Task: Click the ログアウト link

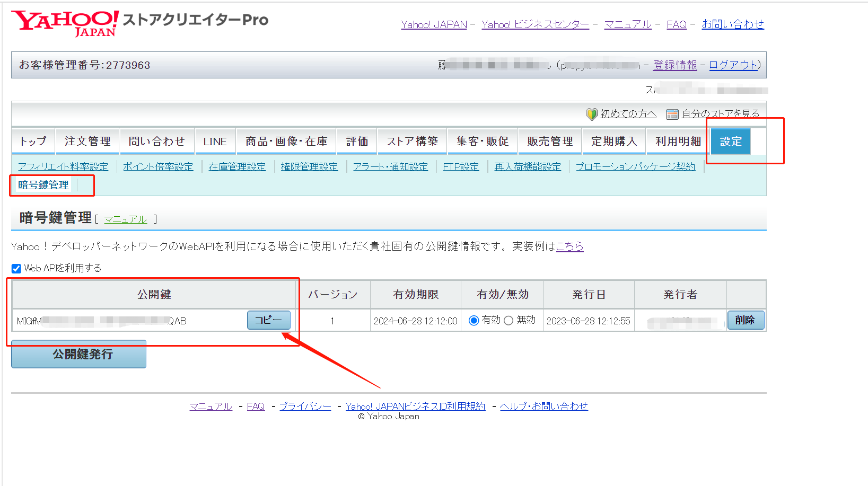Action: (x=733, y=65)
